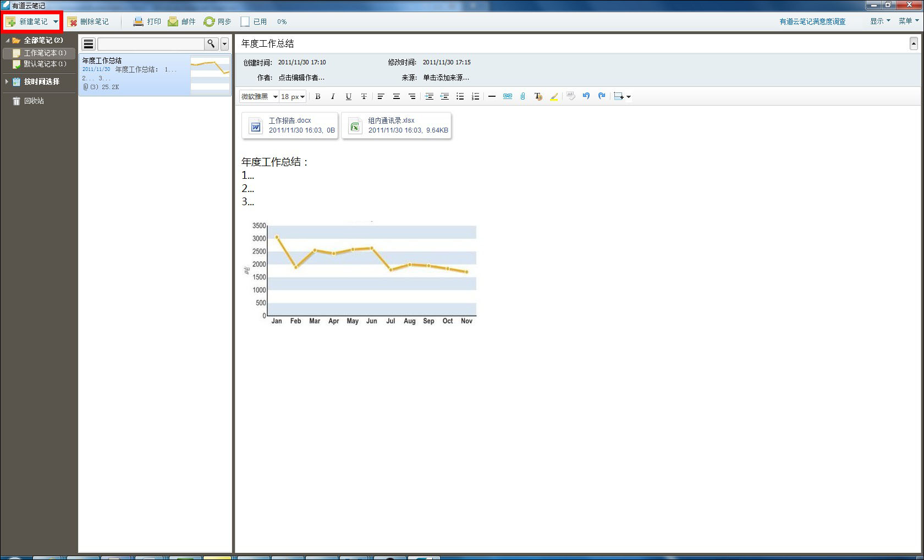Click the line chart image in note
Viewport: 924px width, 560px height.
[359, 273]
